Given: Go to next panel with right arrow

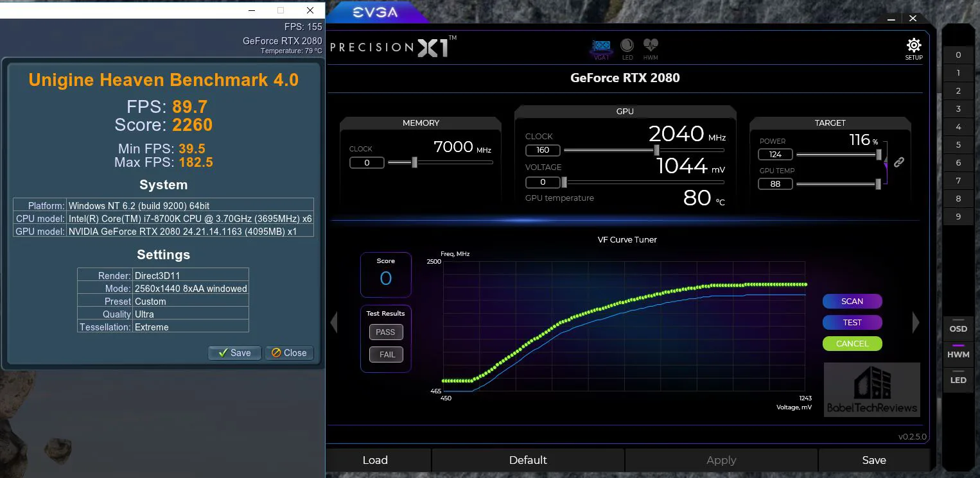Looking at the screenshot, I should click(x=916, y=322).
